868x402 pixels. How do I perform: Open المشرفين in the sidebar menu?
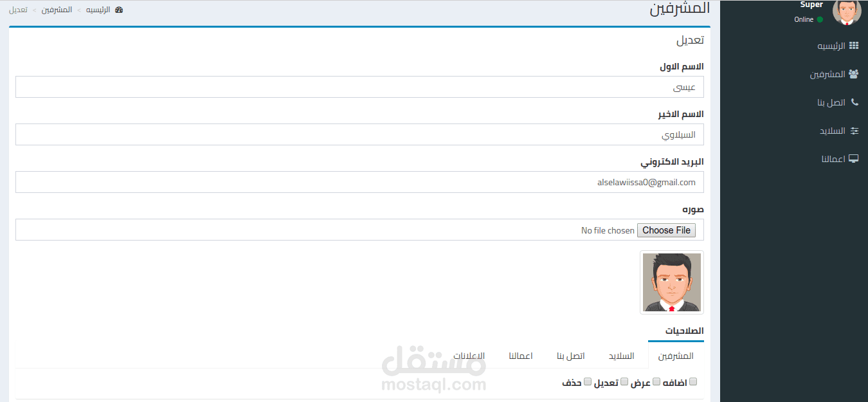tap(827, 75)
